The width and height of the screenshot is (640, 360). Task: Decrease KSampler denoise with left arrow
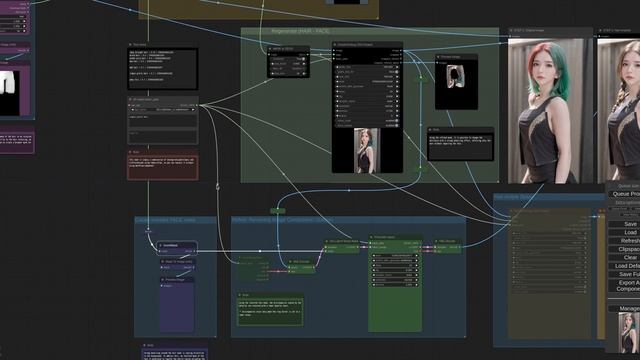click(x=374, y=285)
